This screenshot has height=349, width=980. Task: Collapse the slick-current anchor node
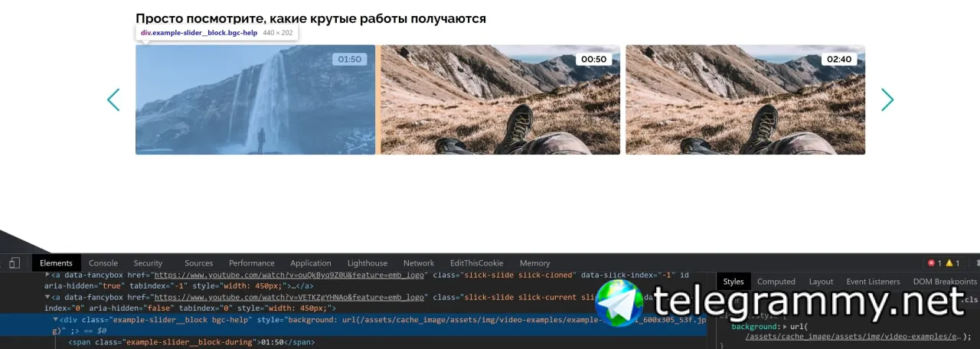47,297
